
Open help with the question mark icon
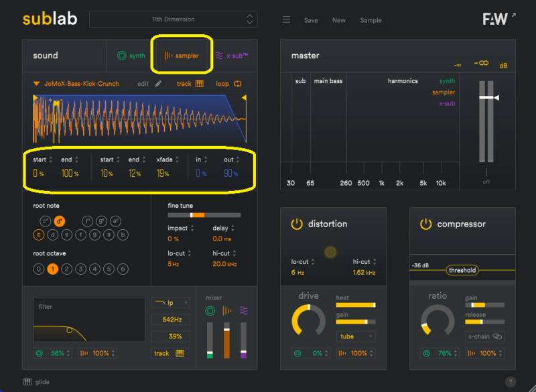pyautogui.click(x=511, y=382)
